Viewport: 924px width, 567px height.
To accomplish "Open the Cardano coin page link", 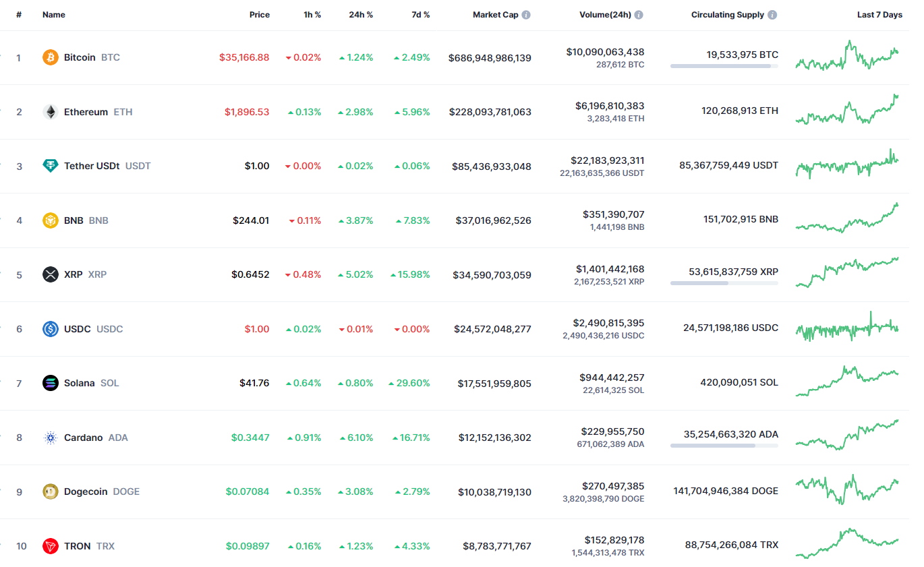I will (x=84, y=438).
